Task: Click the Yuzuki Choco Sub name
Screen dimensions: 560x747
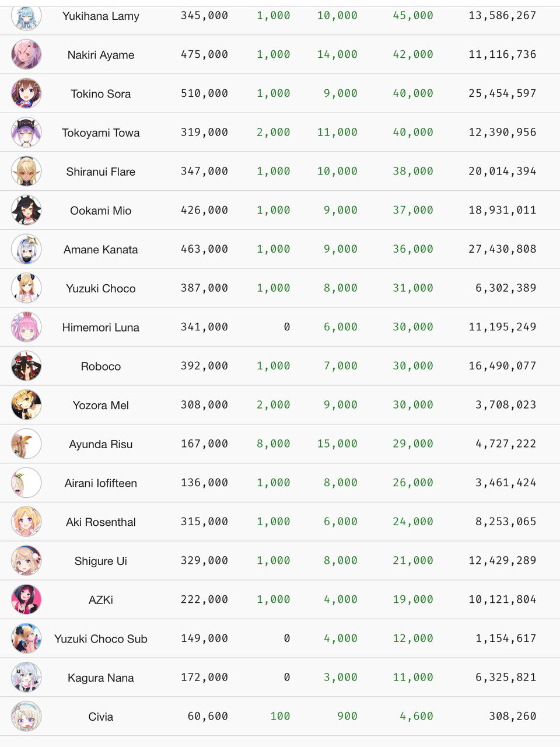Action: 101,638
